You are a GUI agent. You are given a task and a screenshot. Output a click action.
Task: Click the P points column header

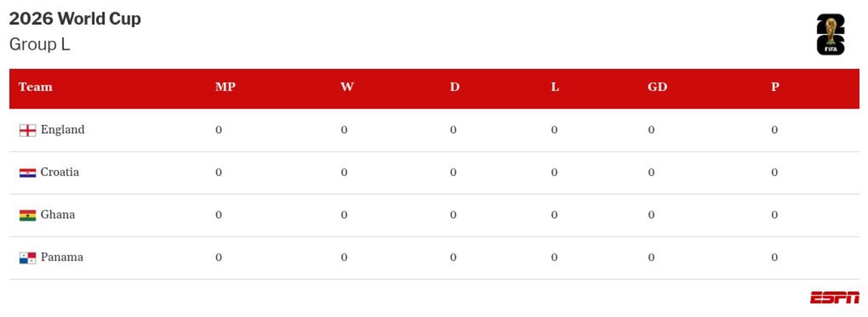pos(775,87)
